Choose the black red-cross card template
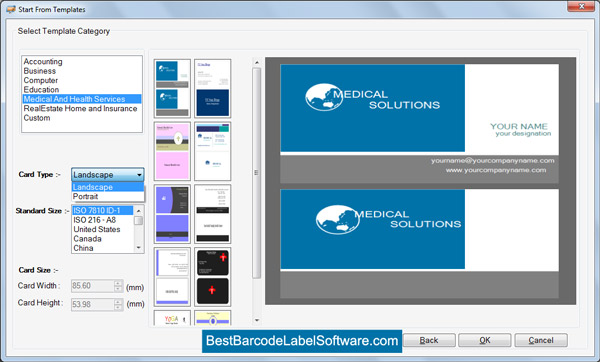Screen dimensions: 600x362 (213, 277)
